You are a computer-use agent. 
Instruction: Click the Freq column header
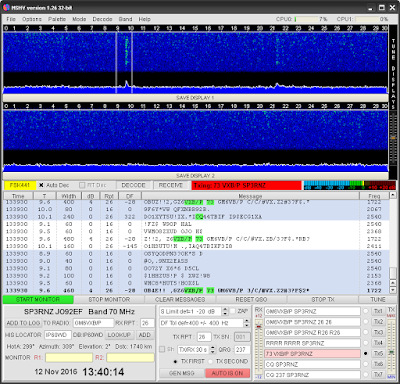point(374,196)
